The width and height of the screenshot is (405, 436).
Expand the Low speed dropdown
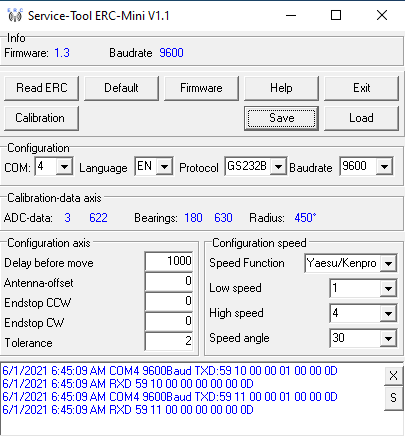(x=388, y=288)
